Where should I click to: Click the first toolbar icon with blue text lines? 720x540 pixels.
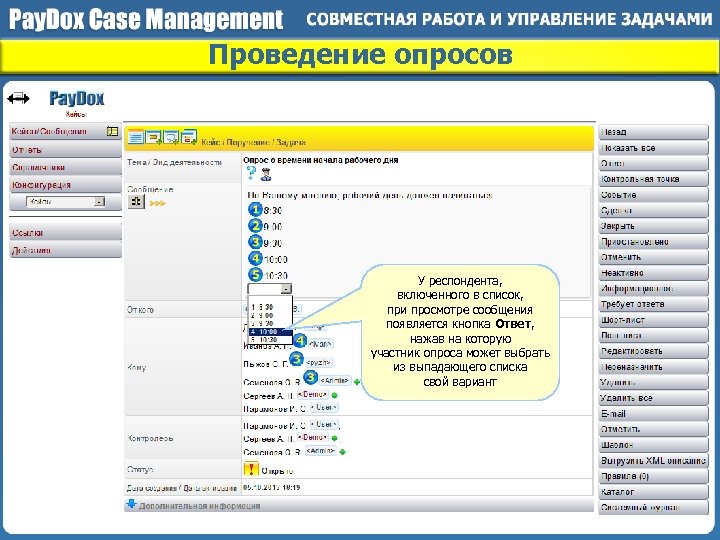click(136, 137)
